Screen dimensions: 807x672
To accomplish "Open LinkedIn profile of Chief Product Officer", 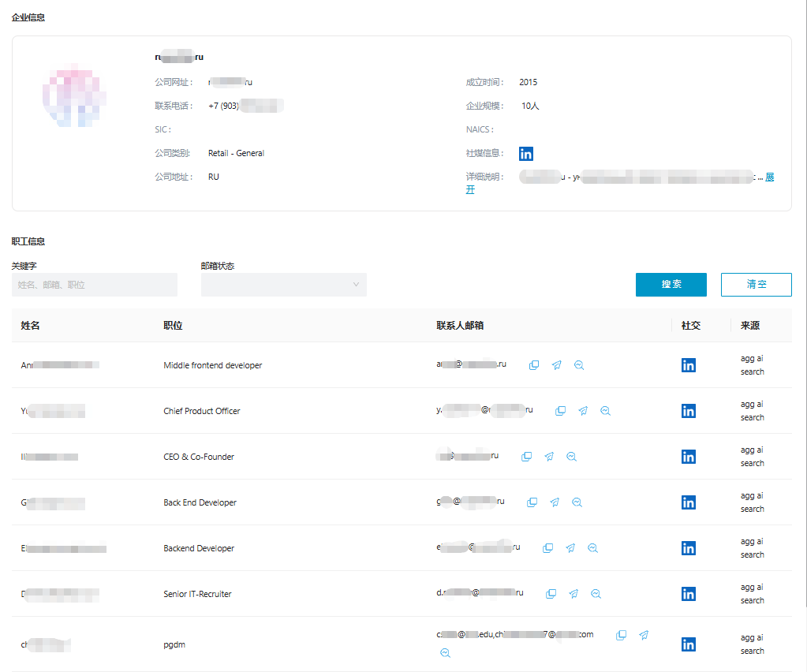I will (688, 411).
